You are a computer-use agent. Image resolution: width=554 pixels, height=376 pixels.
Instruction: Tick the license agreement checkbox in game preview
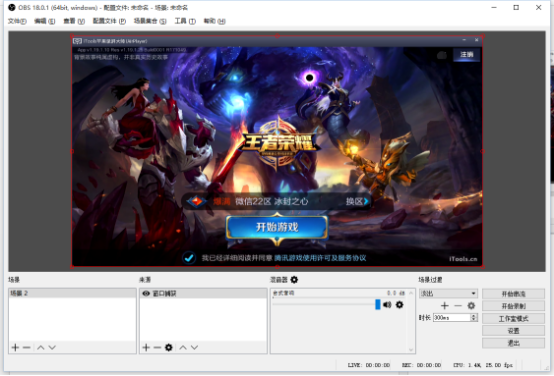(x=189, y=258)
